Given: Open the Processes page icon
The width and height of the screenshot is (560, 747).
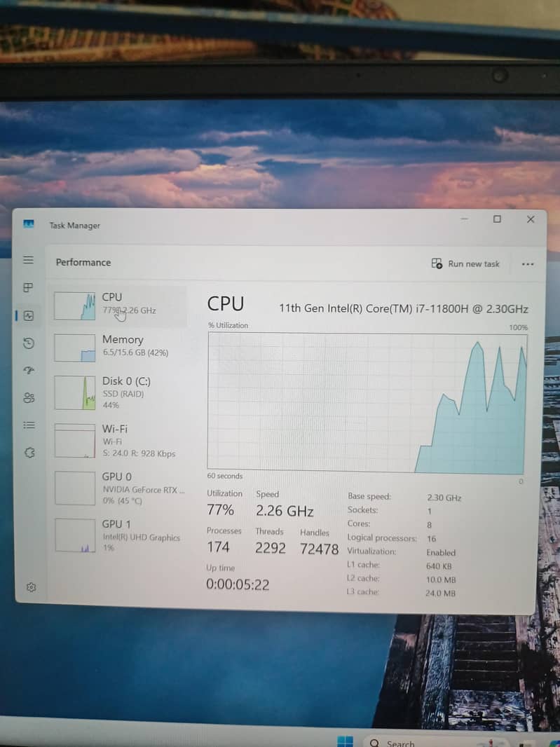Looking at the screenshot, I should [28, 287].
